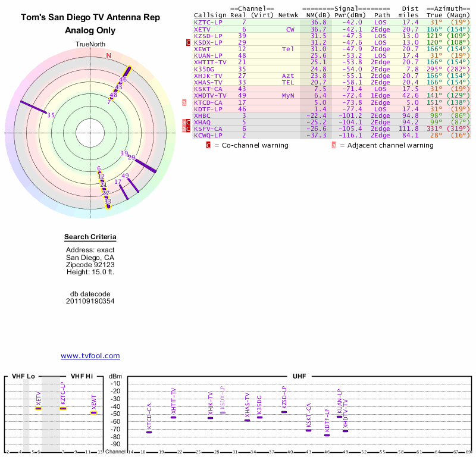Select the KZTC-LP callsign row

coord(208,22)
